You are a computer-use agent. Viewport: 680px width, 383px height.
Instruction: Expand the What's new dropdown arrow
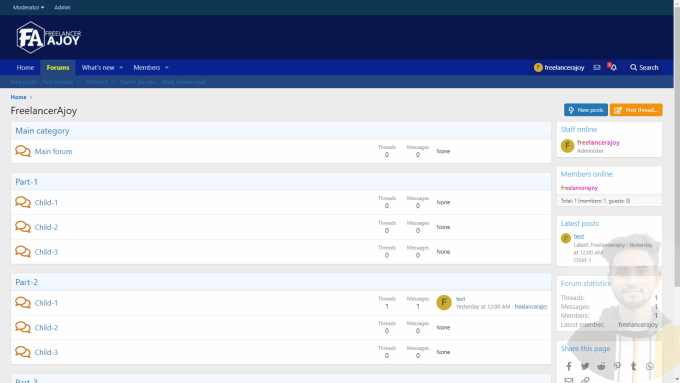coord(121,68)
